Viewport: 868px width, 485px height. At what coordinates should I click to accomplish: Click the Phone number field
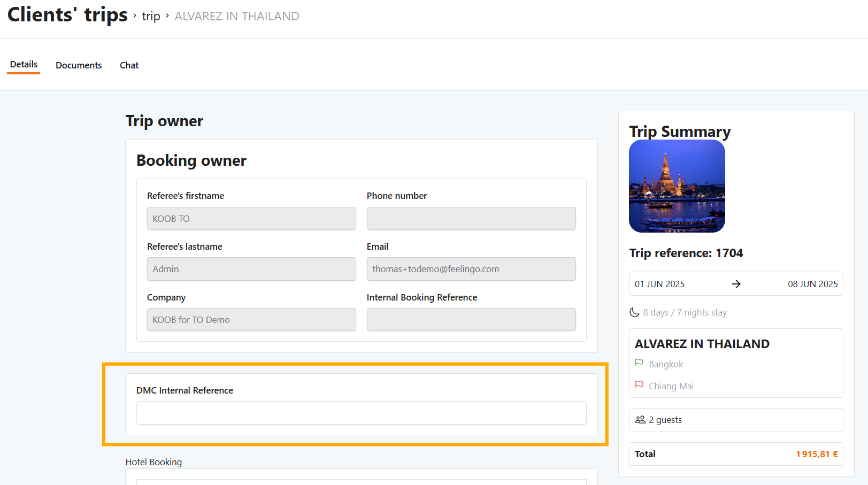471,219
